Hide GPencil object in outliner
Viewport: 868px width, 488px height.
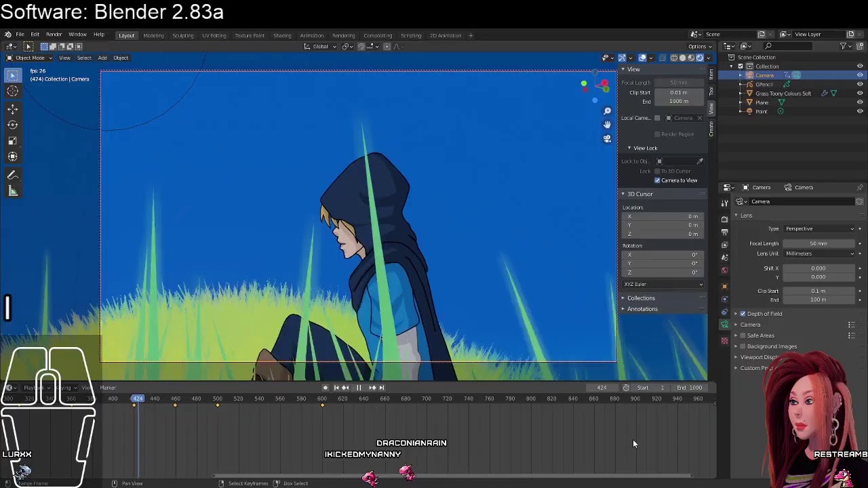[860, 84]
